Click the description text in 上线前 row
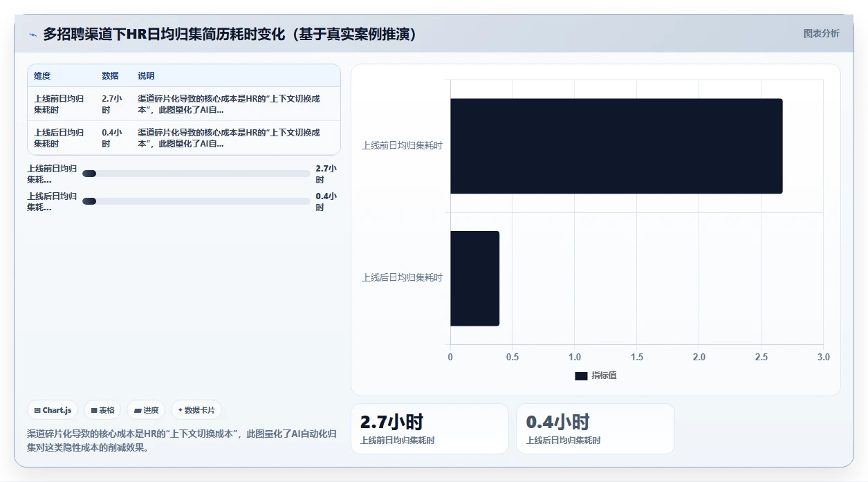Screen dimensions: 868x482 (x=229, y=104)
